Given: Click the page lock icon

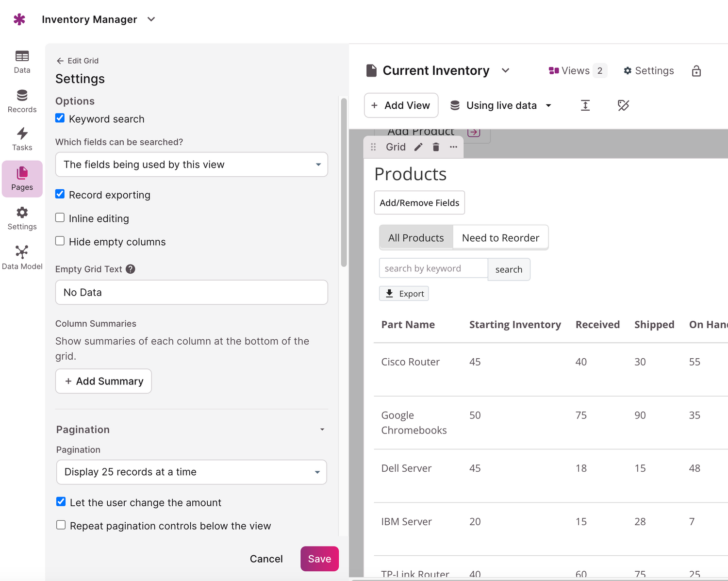Looking at the screenshot, I should coord(696,71).
